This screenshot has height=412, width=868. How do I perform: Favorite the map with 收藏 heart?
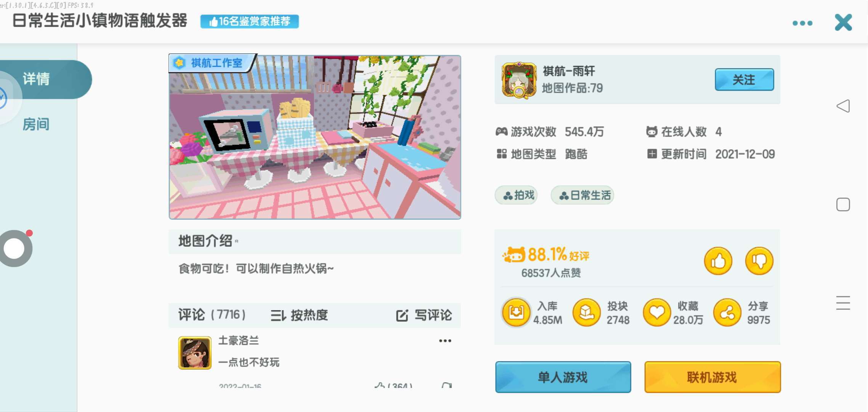tap(657, 312)
